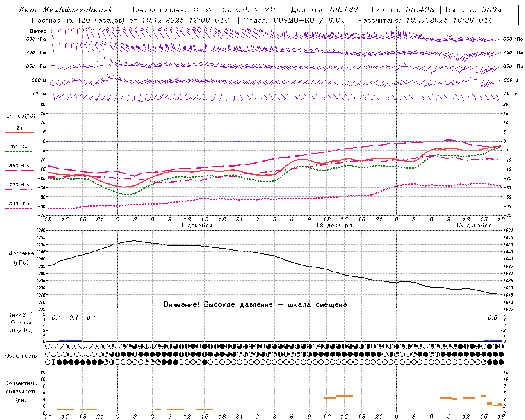Viewport: 525px width, 420px height.
Task: Click the green dashed Td 2м legend line
Action: tap(18, 152)
